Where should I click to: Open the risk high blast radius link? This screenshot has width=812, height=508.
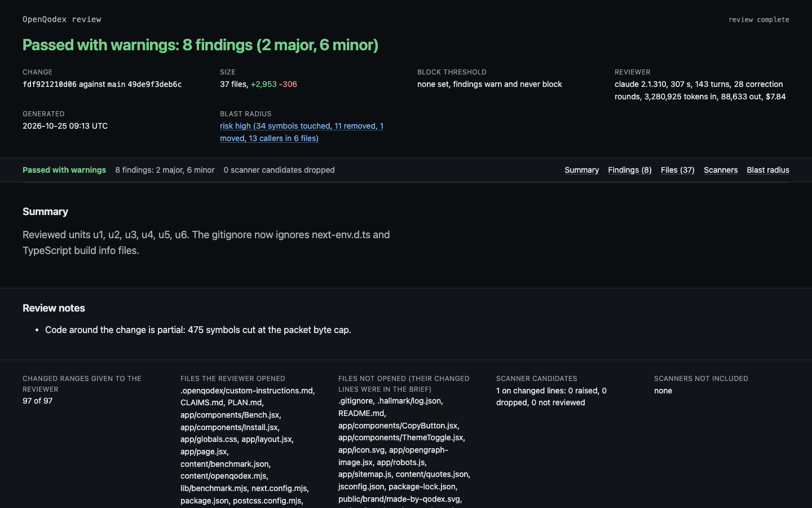click(x=302, y=132)
